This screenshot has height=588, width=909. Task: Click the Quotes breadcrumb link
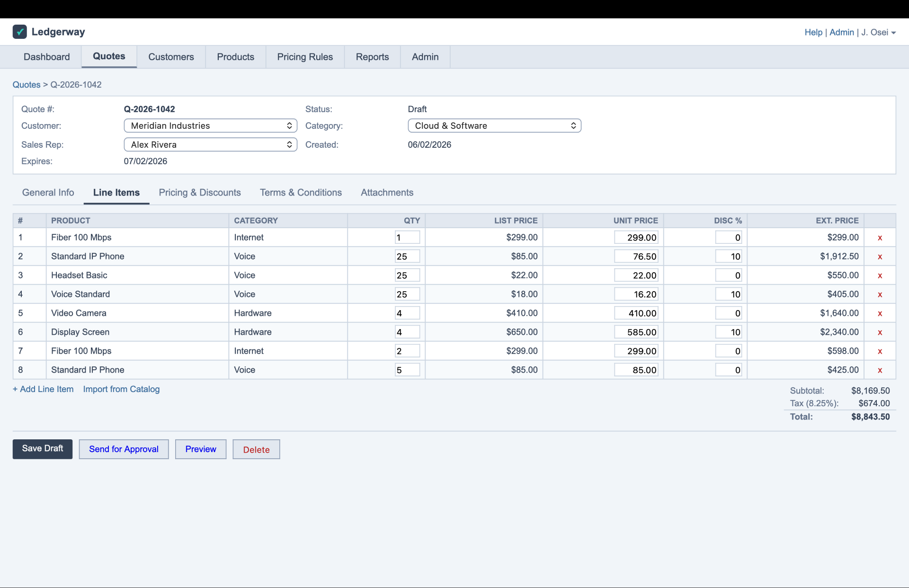tap(27, 85)
